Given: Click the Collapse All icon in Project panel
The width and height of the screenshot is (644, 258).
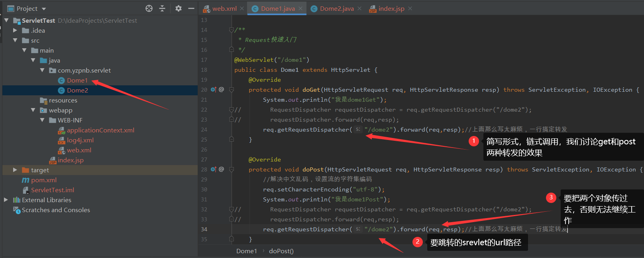Looking at the screenshot, I should point(162,8).
